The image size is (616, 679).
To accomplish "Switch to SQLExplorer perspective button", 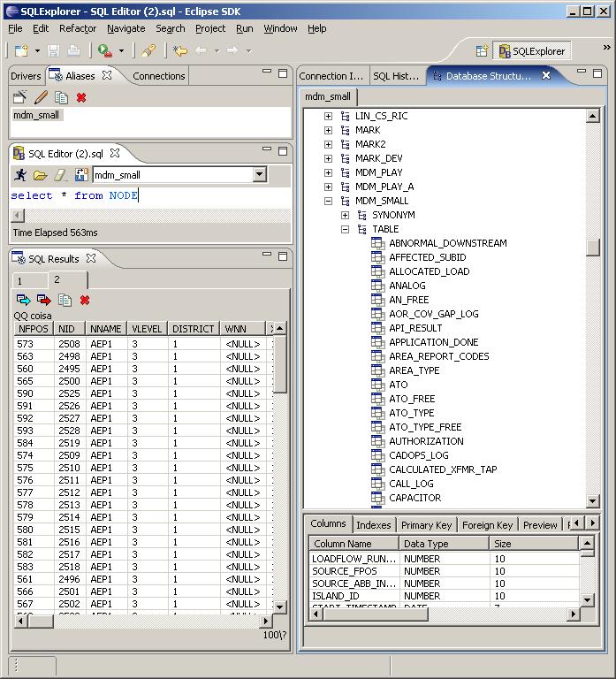I will 532,51.
